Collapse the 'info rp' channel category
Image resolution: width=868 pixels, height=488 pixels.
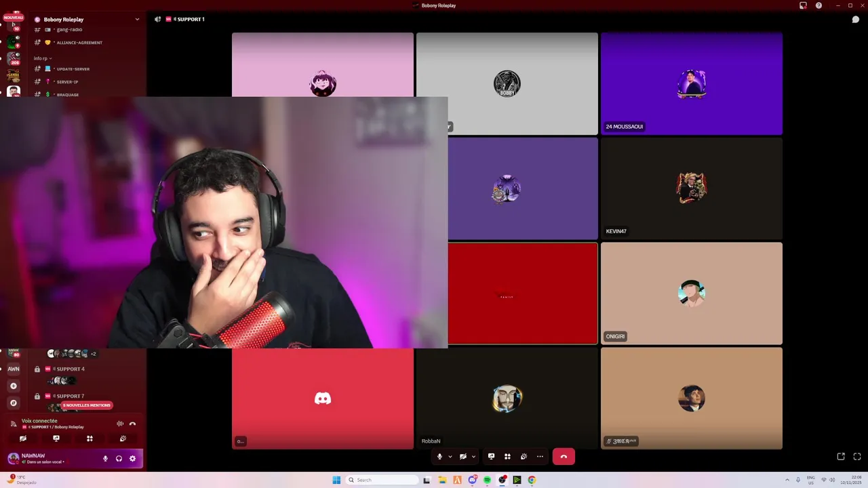[x=43, y=58]
